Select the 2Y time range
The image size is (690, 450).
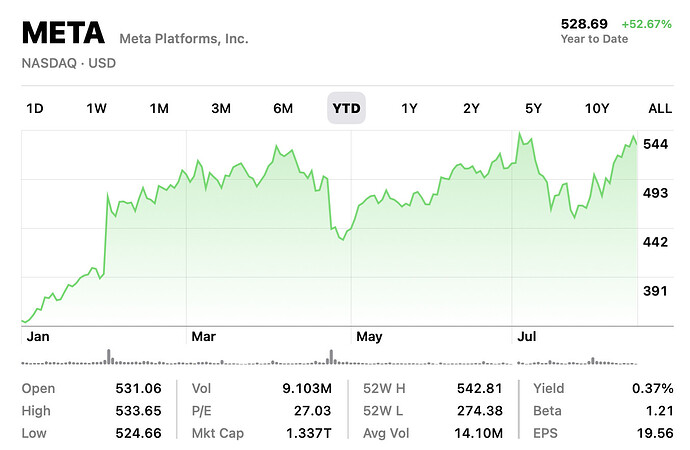(471, 108)
